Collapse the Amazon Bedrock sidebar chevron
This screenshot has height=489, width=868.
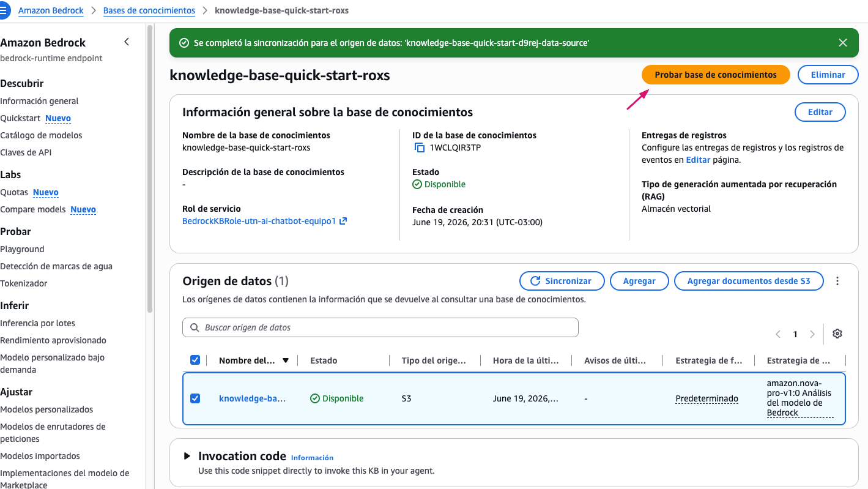(127, 42)
